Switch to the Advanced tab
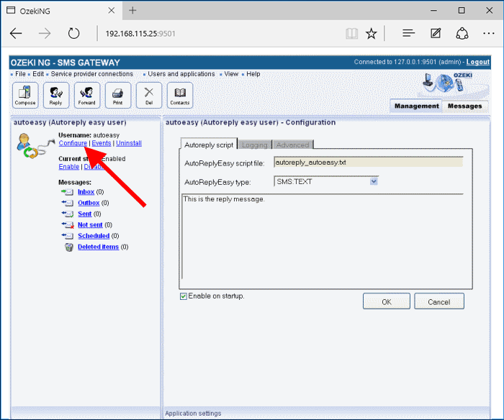504x420 pixels. (x=292, y=145)
